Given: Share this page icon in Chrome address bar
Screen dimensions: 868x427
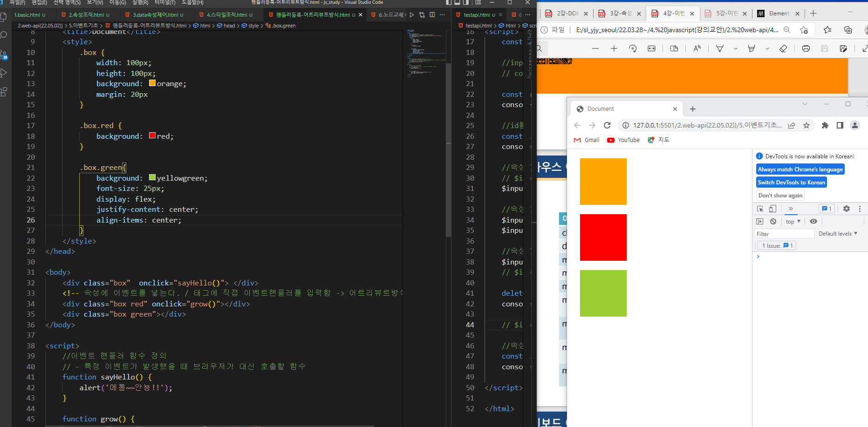Looking at the screenshot, I should coord(792,125).
